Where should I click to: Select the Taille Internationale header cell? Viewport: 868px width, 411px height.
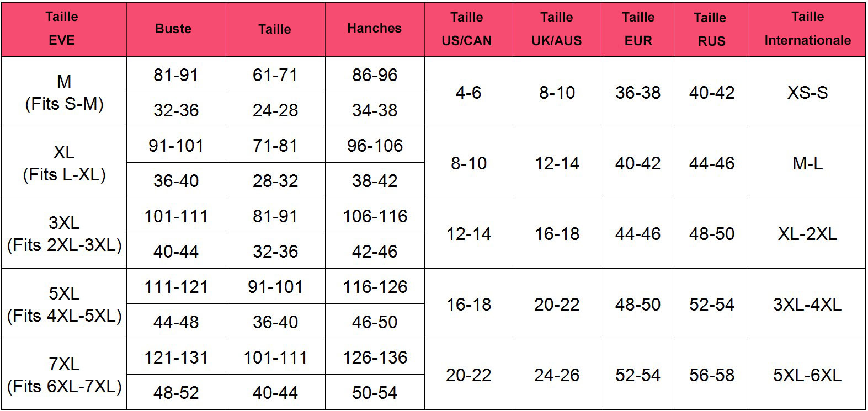pos(807,29)
